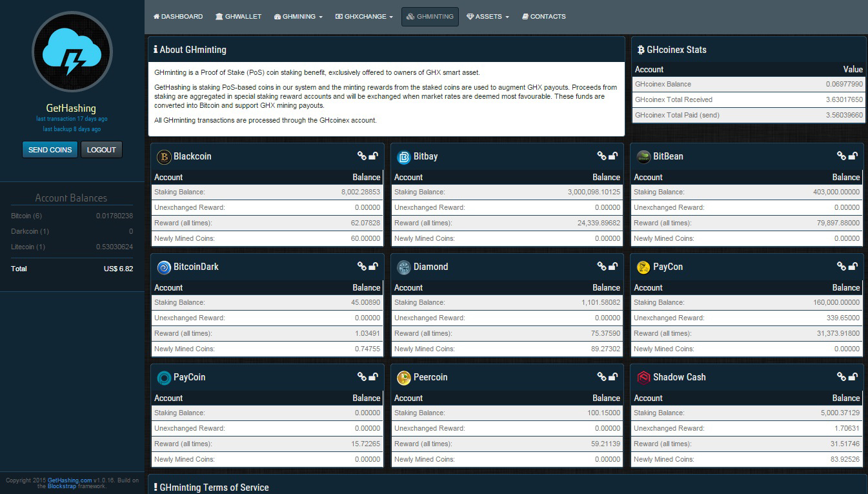This screenshot has height=494, width=868.
Task: Click PayCon unexchanged reward 339.65000
Action: pyautogui.click(x=842, y=318)
